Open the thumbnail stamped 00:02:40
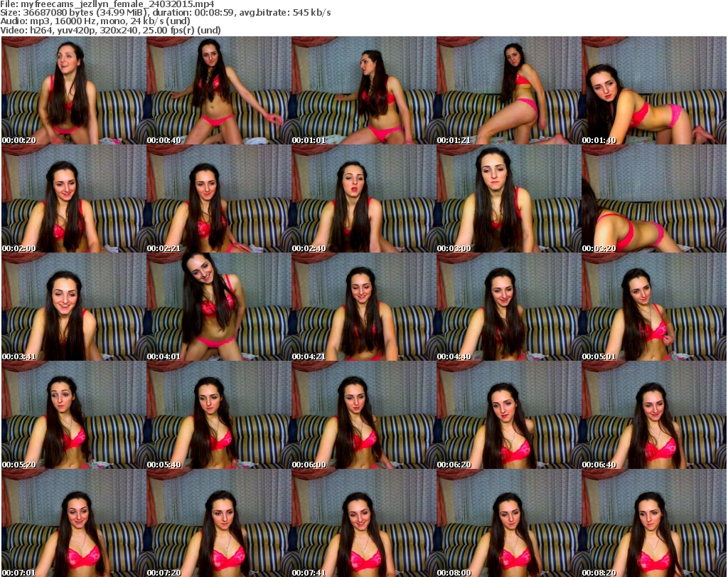Image resolution: width=728 pixels, height=577 pixels. 364,198
